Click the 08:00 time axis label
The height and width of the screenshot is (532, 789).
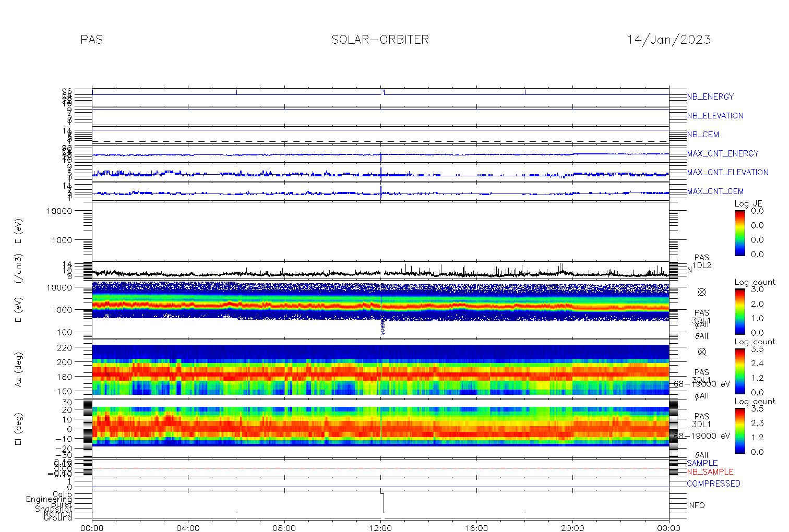coord(284,528)
